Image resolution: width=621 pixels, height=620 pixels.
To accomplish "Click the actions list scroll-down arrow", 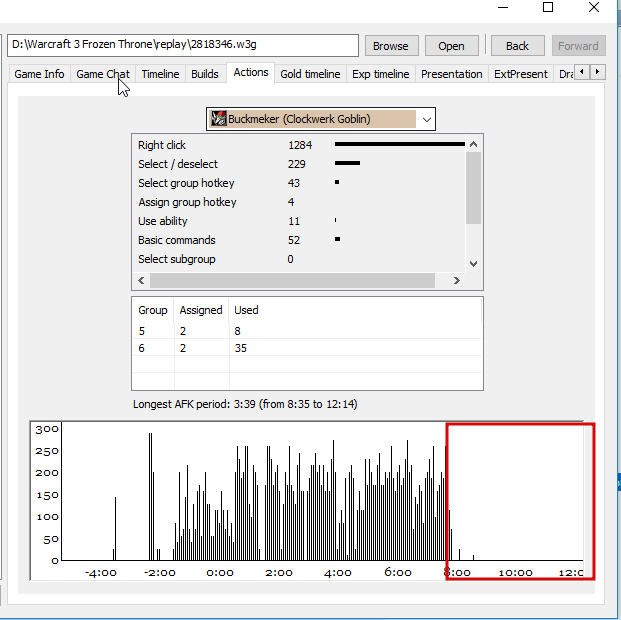I will click(473, 263).
